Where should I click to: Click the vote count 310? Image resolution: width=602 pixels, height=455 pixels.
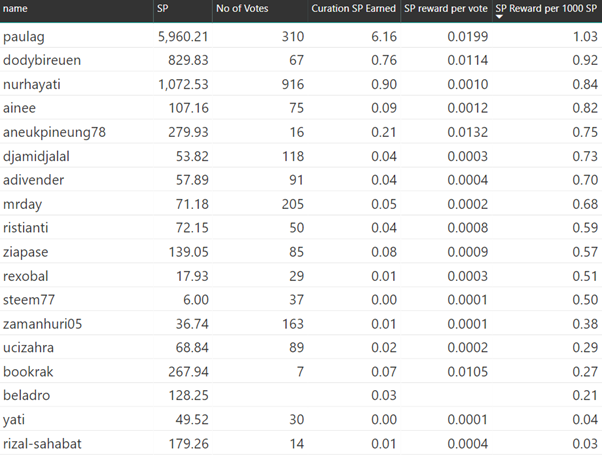(x=293, y=37)
